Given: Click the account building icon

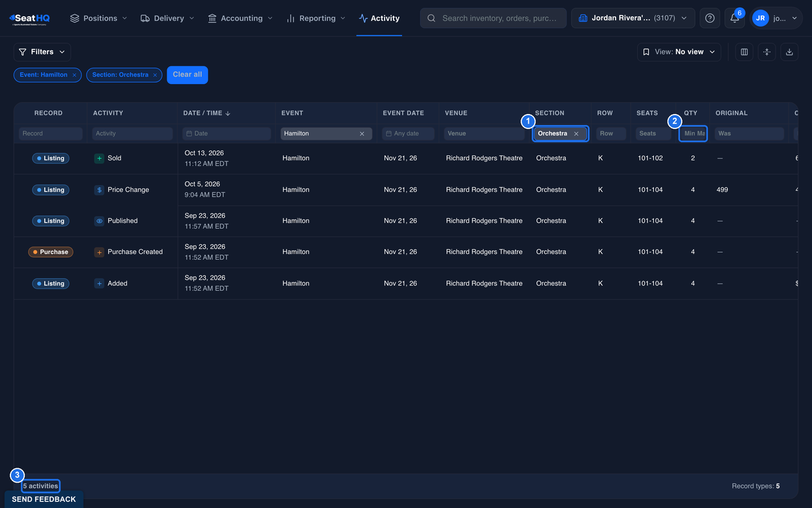Looking at the screenshot, I should tap(583, 18).
